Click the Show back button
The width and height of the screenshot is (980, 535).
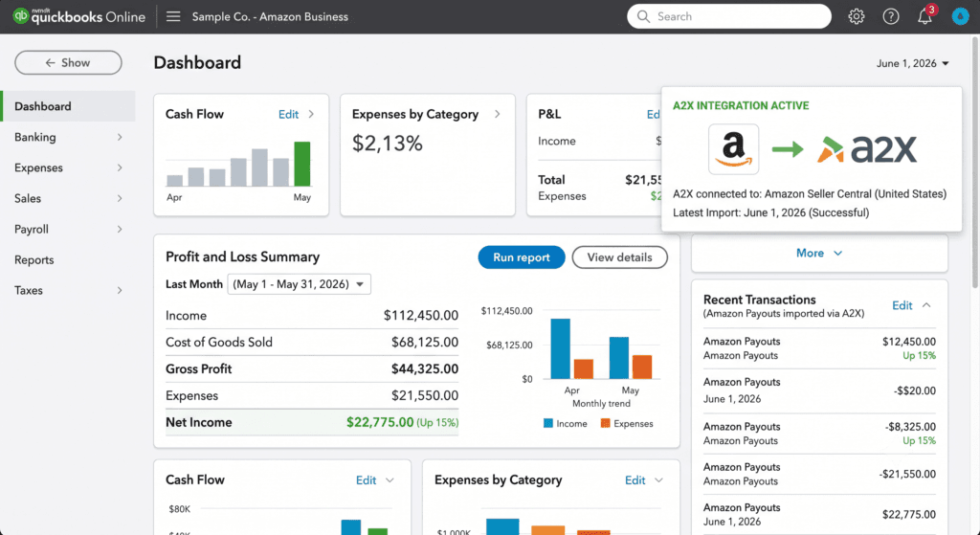pyautogui.click(x=68, y=62)
